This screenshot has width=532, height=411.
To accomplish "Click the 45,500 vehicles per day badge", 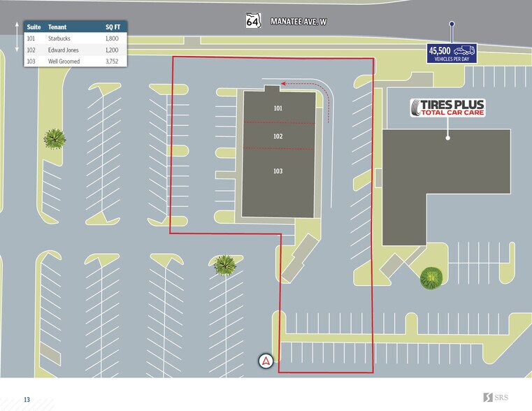I will tap(451, 53).
